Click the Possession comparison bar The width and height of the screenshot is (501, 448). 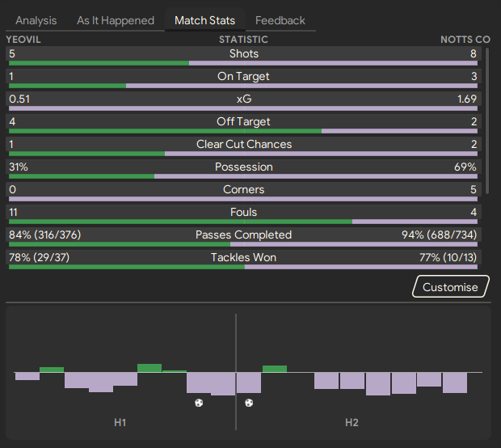point(243,175)
